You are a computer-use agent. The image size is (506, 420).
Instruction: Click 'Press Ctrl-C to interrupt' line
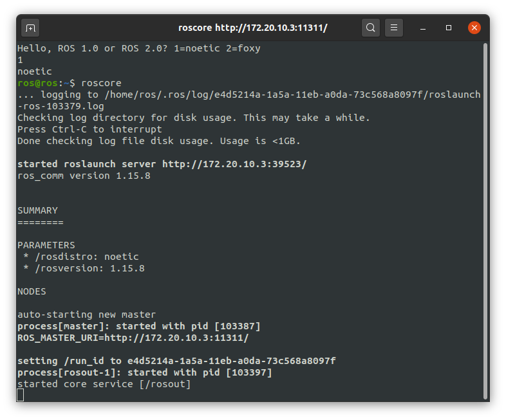(x=89, y=129)
